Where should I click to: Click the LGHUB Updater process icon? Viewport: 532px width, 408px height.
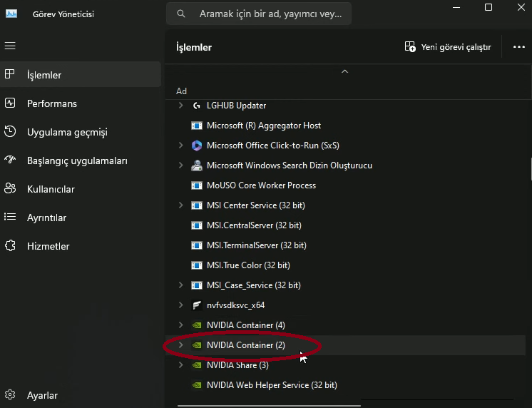[x=197, y=106]
